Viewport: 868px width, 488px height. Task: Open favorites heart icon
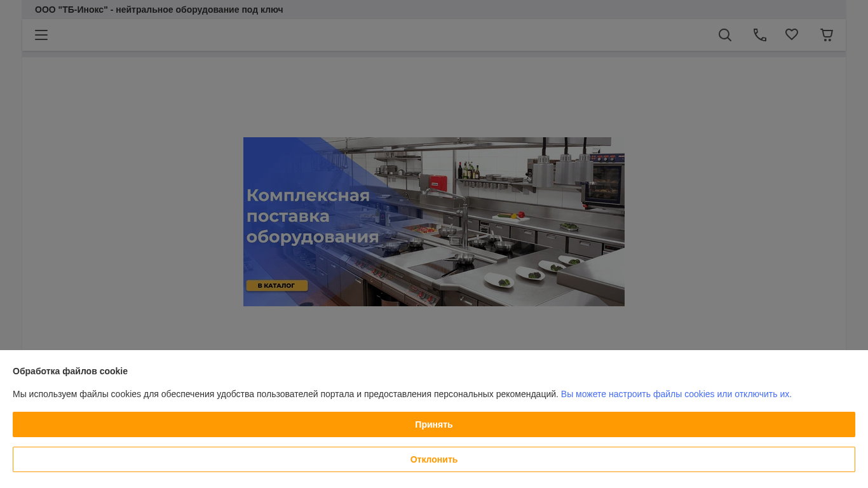[x=792, y=35]
